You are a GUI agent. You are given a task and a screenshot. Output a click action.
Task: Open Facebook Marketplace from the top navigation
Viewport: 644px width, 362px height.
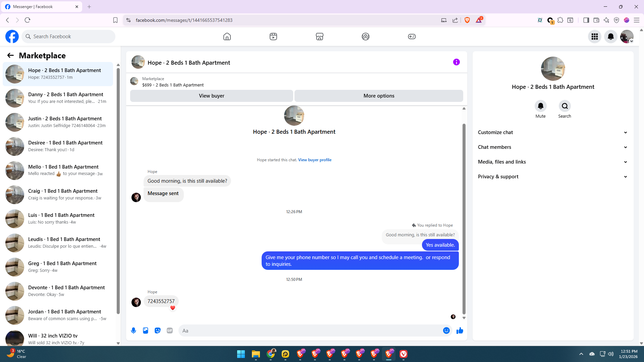tap(319, 37)
